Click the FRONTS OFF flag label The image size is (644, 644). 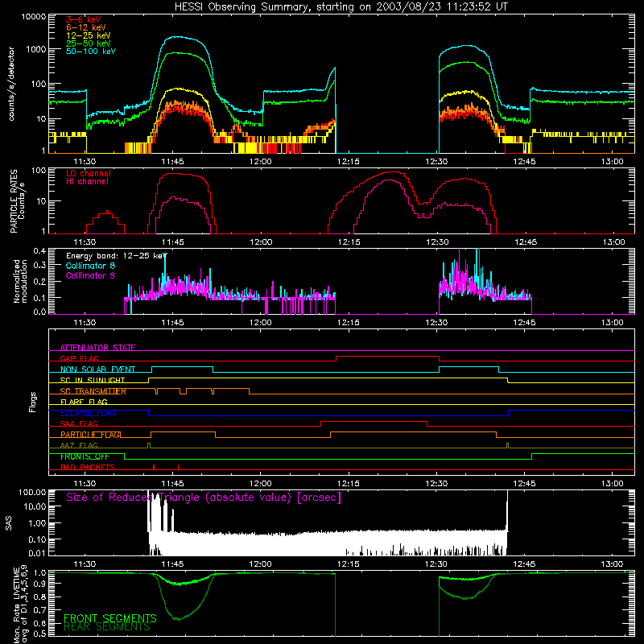[85, 456]
